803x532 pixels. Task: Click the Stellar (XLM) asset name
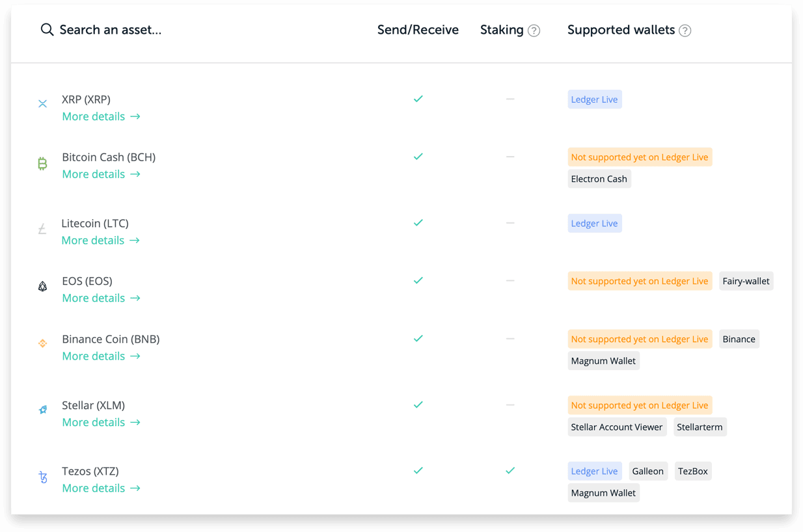pyautogui.click(x=93, y=406)
